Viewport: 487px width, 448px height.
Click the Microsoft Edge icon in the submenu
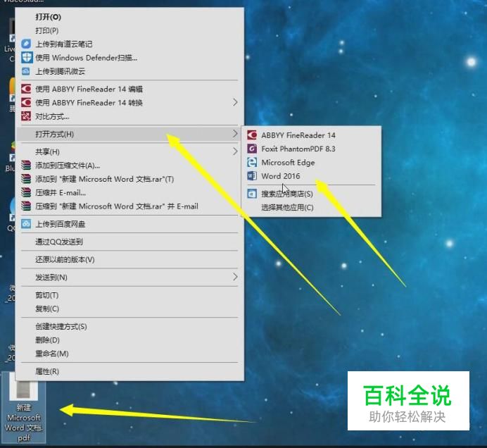(252, 162)
